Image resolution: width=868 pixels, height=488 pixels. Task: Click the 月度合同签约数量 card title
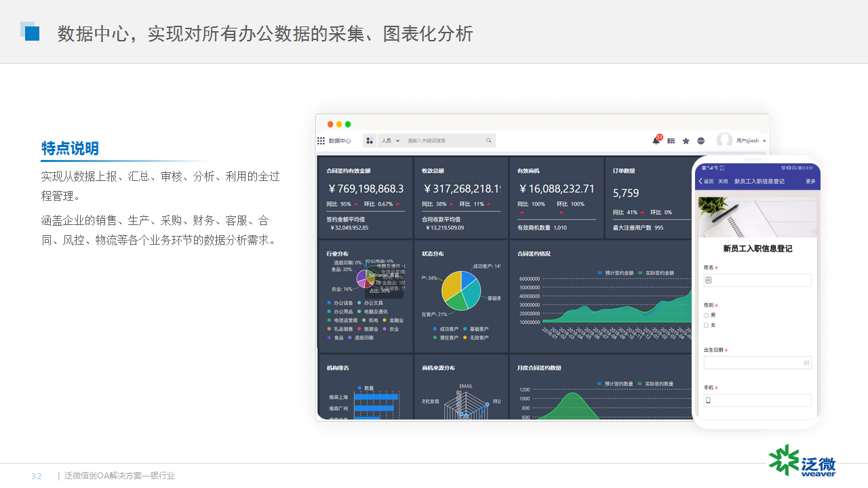[539, 368]
